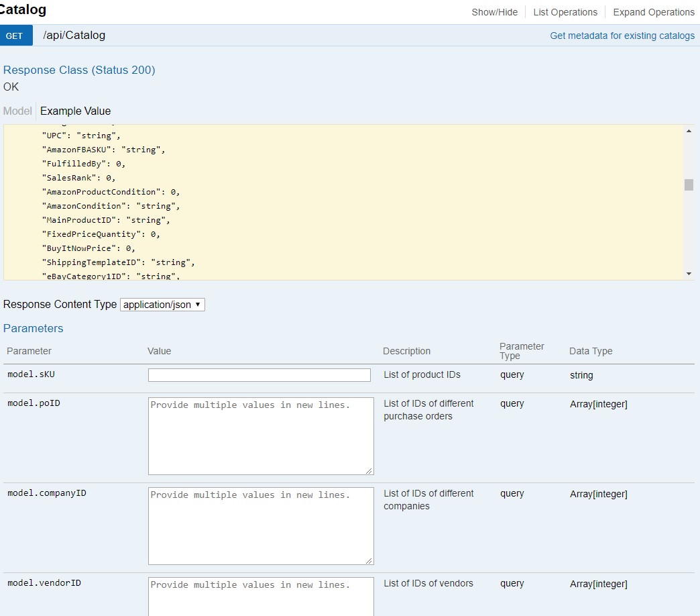Click the model.vendorID parameter name

(x=44, y=583)
